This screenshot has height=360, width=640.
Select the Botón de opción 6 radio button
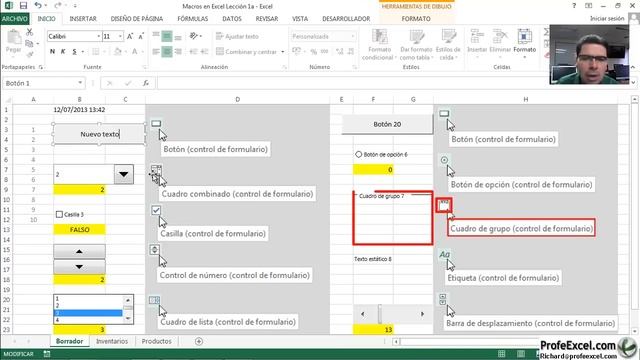pyautogui.click(x=358, y=154)
